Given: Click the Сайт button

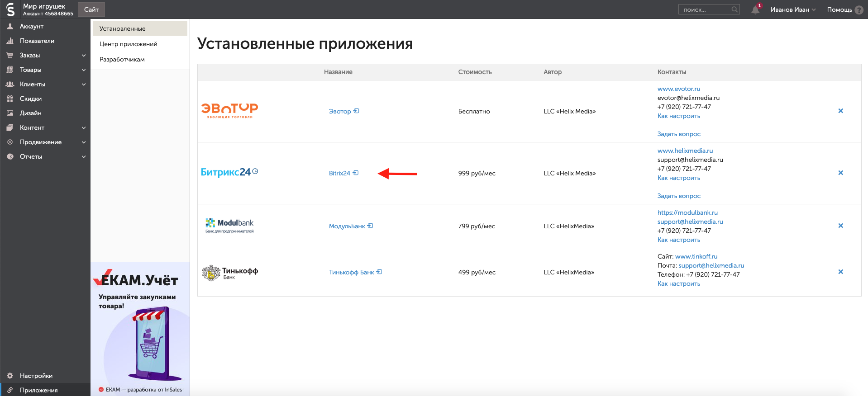Looking at the screenshot, I should click(x=91, y=9).
